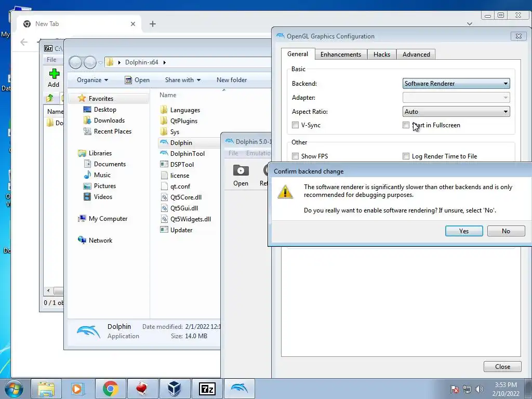Viewport: 532px width, 399px height.
Task: Select Qt5Widgets.dll in file list
Action: [190, 219]
